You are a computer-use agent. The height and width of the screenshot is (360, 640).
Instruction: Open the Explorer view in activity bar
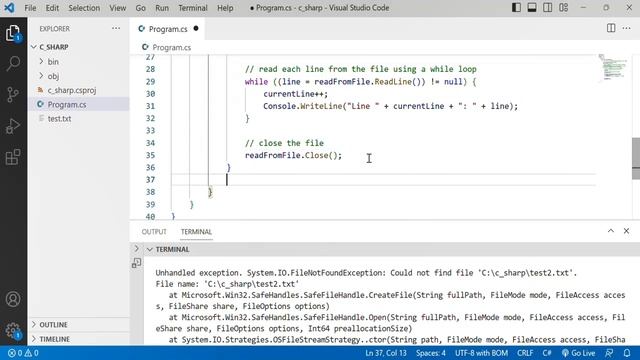coord(13,33)
